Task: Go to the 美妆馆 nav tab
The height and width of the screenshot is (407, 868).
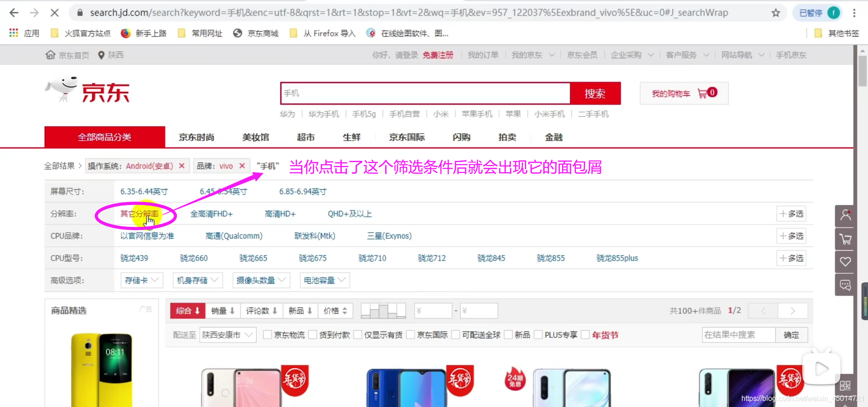Action: coord(255,137)
